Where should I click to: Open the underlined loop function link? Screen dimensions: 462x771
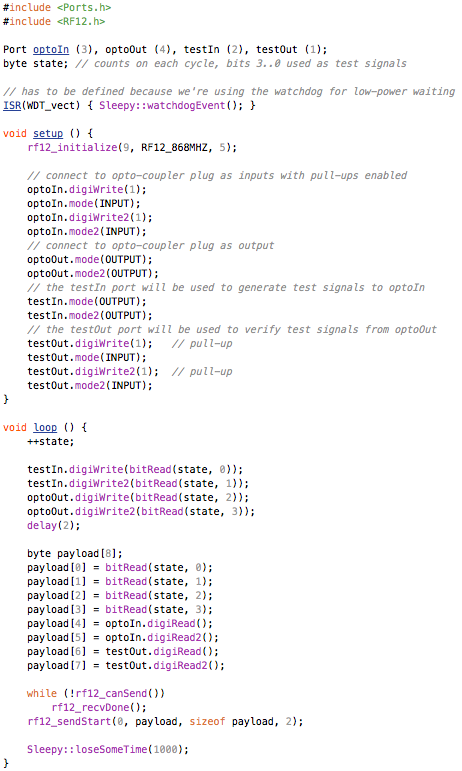45,428
